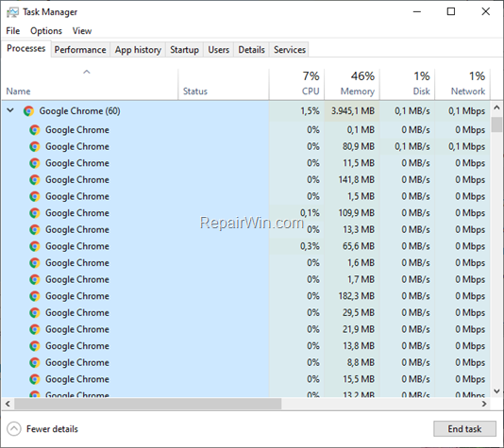Viewport: 504px width, 448px height.
Task: Open the Details tab
Action: (x=251, y=50)
